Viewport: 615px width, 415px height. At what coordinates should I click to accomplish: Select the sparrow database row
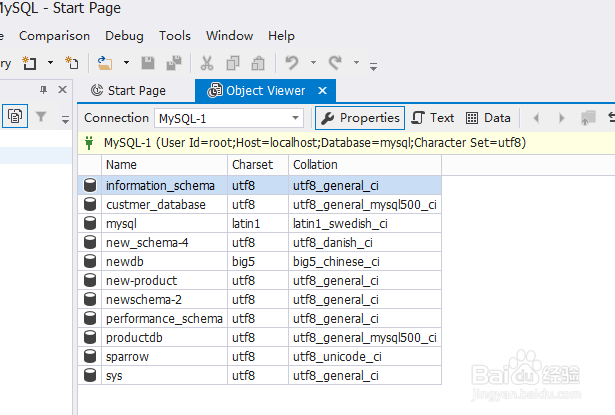pyautogui.click(x=260, y=357)
